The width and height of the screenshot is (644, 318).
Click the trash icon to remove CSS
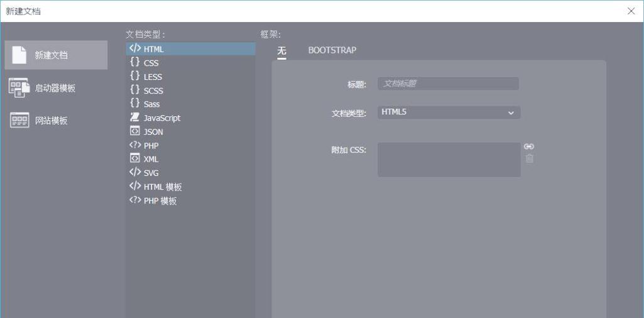click(530, 158)
